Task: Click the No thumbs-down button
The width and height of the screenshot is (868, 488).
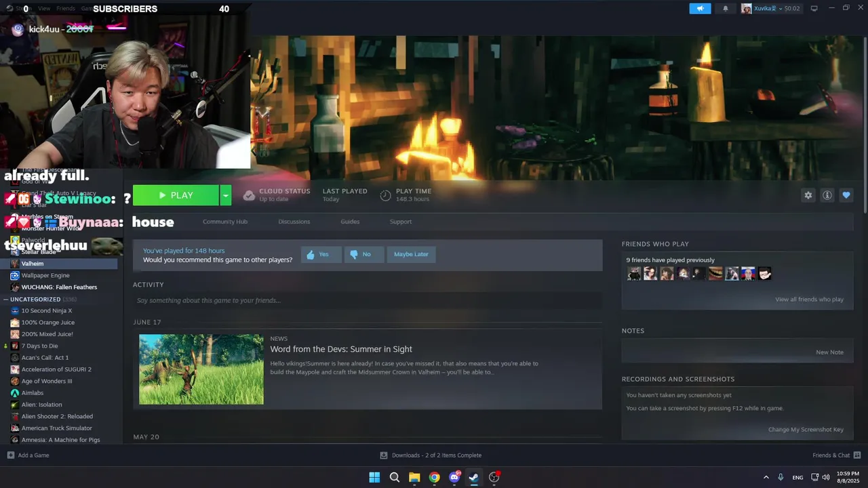Action: 364,255
